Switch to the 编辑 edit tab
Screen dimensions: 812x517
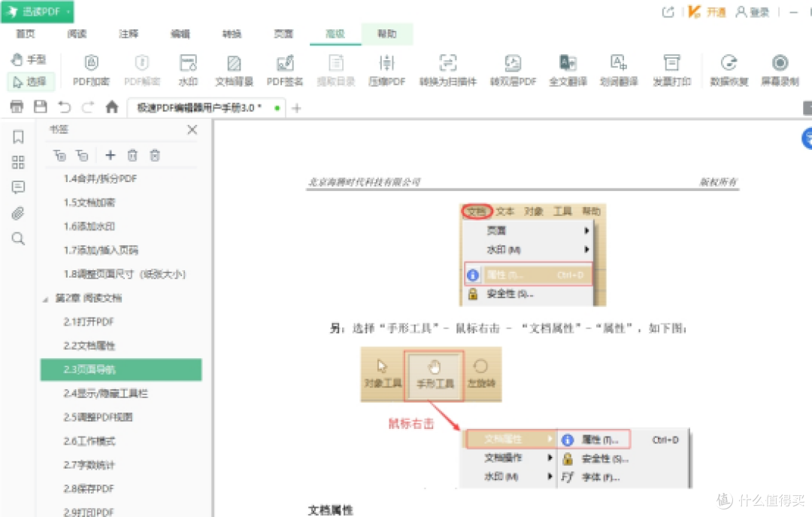pyautogui.click(x=180, y=34)
